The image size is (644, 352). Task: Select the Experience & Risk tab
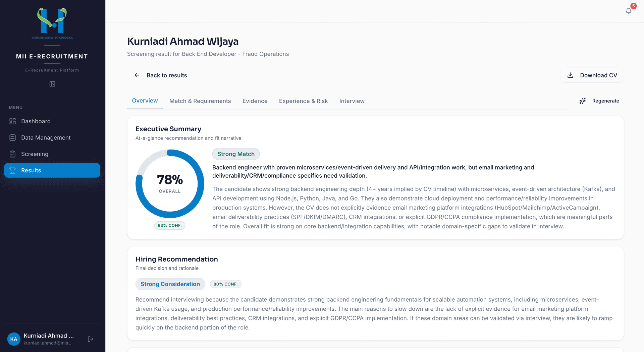point(303,101)
